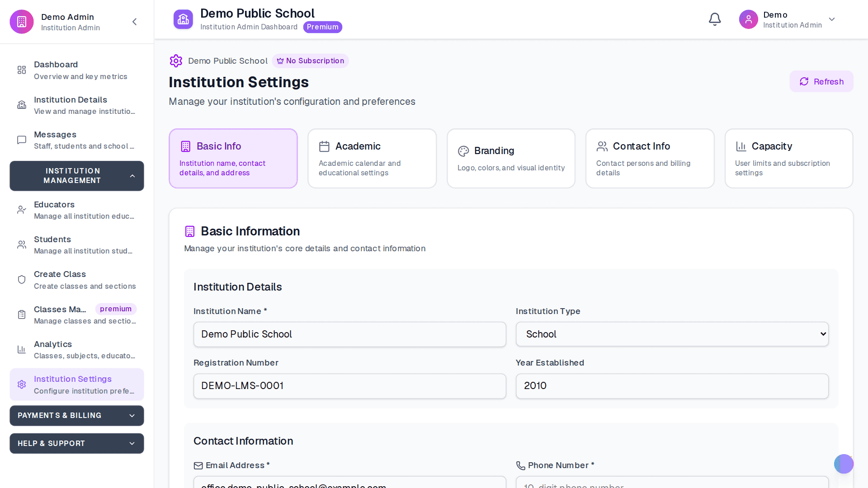868x488 pixels.
Task: Click the floating purple circle button
Action: pyautogui.click(x=844, y=464)
